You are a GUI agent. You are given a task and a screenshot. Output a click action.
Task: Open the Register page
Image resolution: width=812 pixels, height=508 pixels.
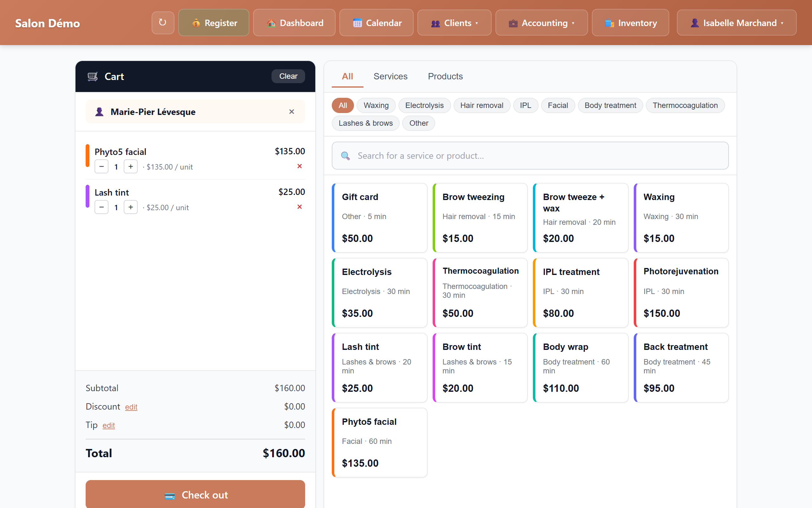214,23
